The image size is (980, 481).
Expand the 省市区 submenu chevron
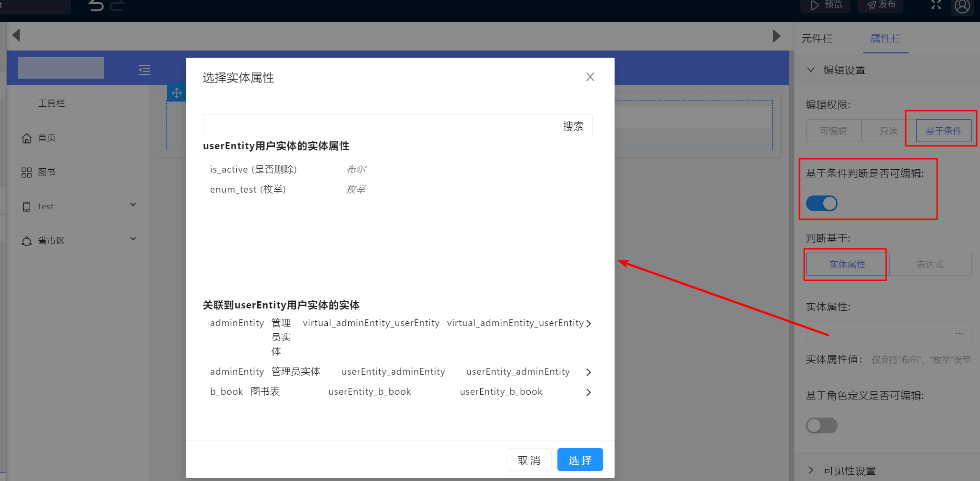tap(133, 239)
